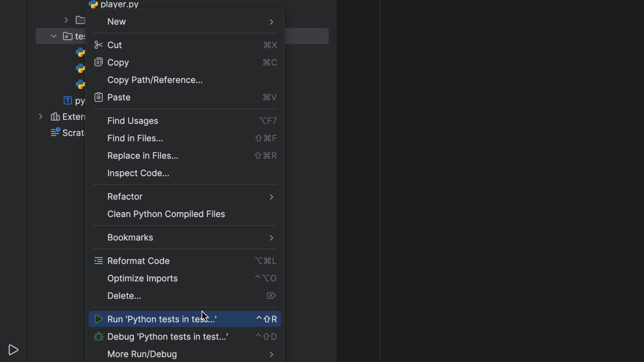The image size is (644, 362).
Task: Click the Paste clipboard icon
Action: click(x=98, y=97)
